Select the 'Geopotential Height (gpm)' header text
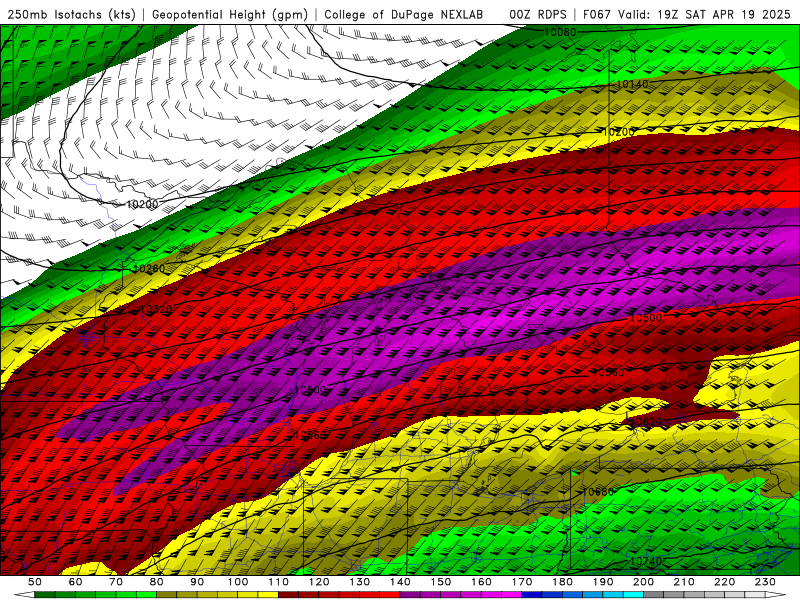The width and height of the screenshot is (800, 600). (230, 15)
